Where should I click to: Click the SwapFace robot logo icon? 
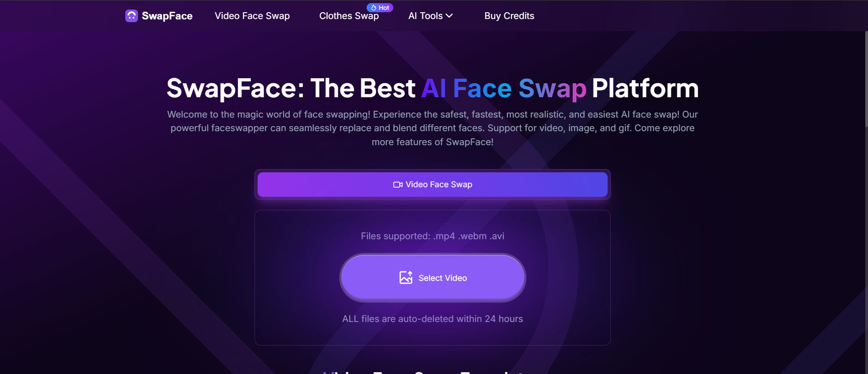131,15
